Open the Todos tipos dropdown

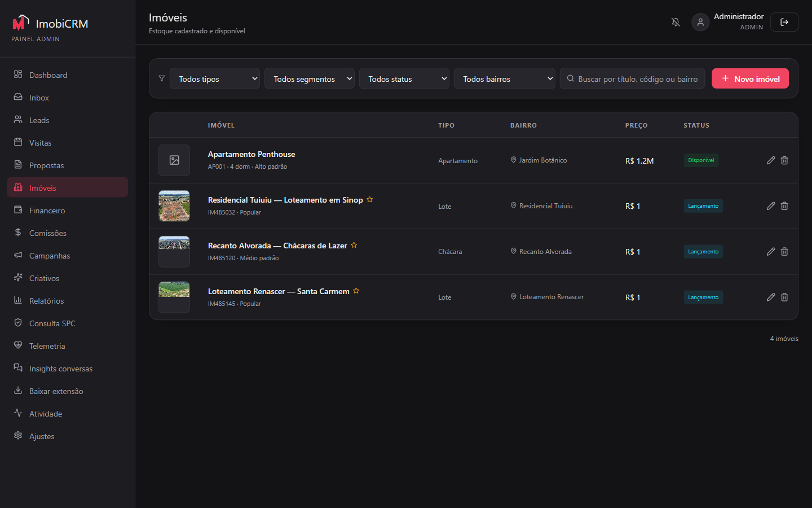pos(215,78)
